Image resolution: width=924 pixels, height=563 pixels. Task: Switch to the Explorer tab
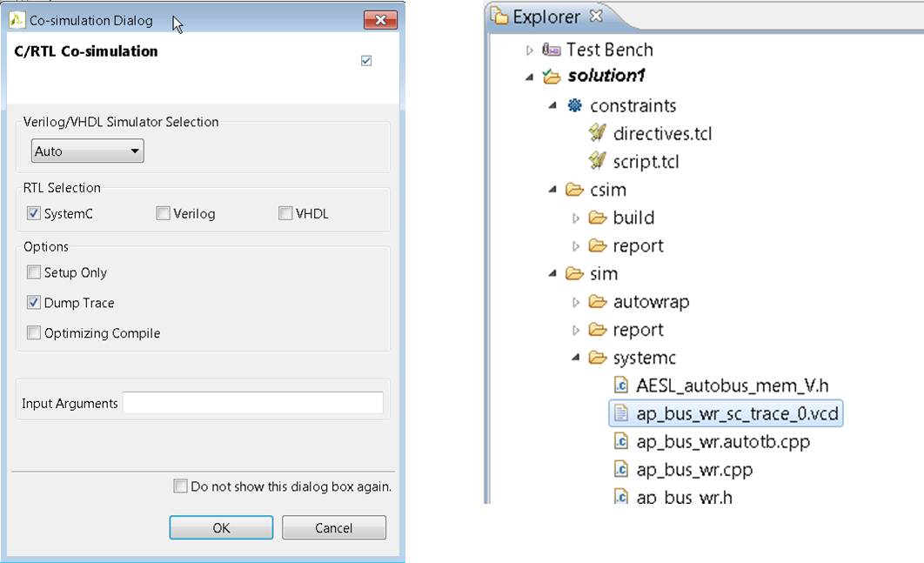pos(535,17)
